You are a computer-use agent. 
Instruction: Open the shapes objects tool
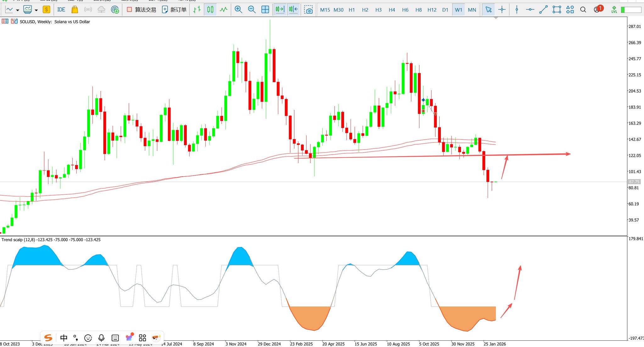pyautogui.click(x=570, y=10)
